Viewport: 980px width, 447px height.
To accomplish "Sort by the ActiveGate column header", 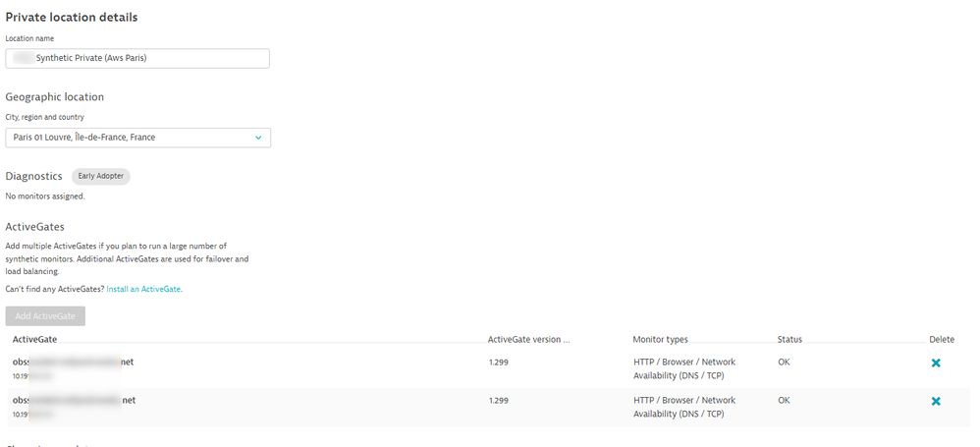I will tap(34, 340).
